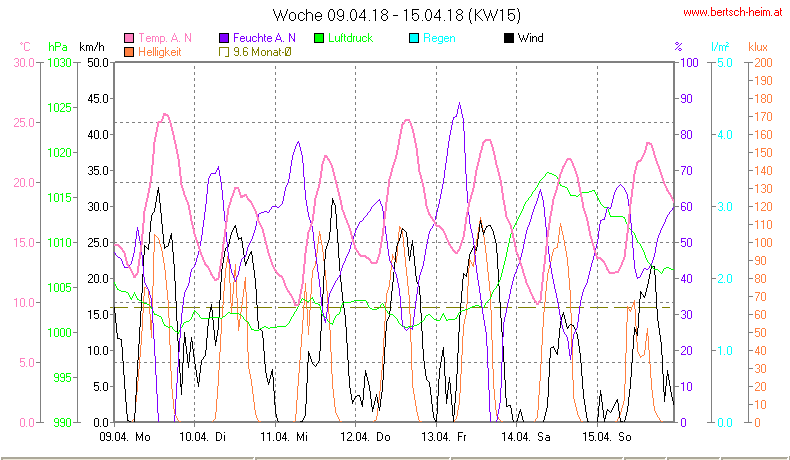Click the Luftdruck legend label
This screenshot has width=790, height=460.
(x=350, y=38)
